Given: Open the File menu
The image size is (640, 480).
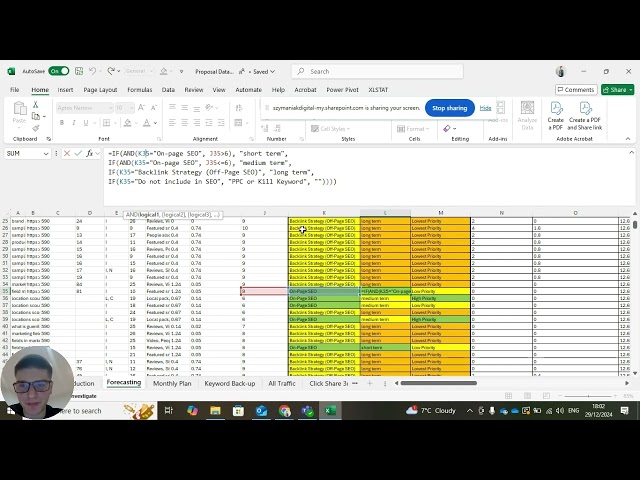Looking at the screenshot, I should 15,90.
